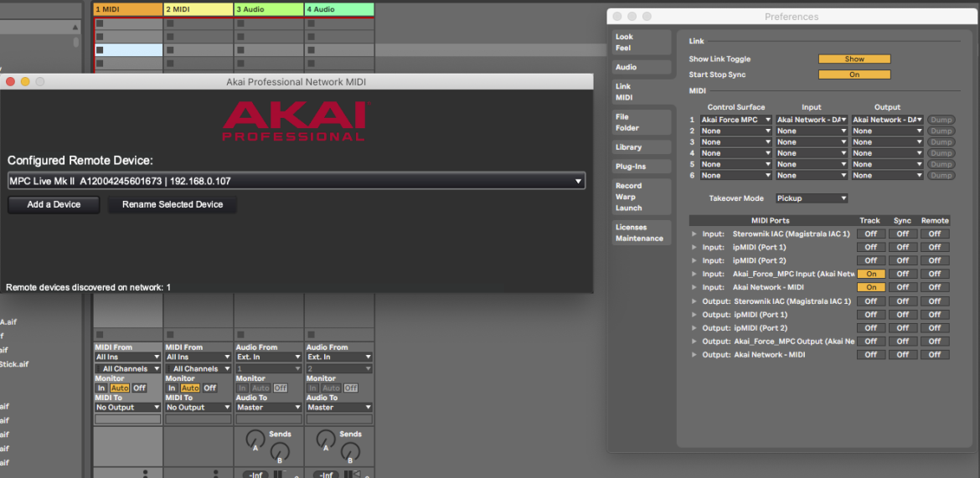Toggle Track for Output Sterownik IAC
This screenshot has width=980, height=478.
(870, 301)
